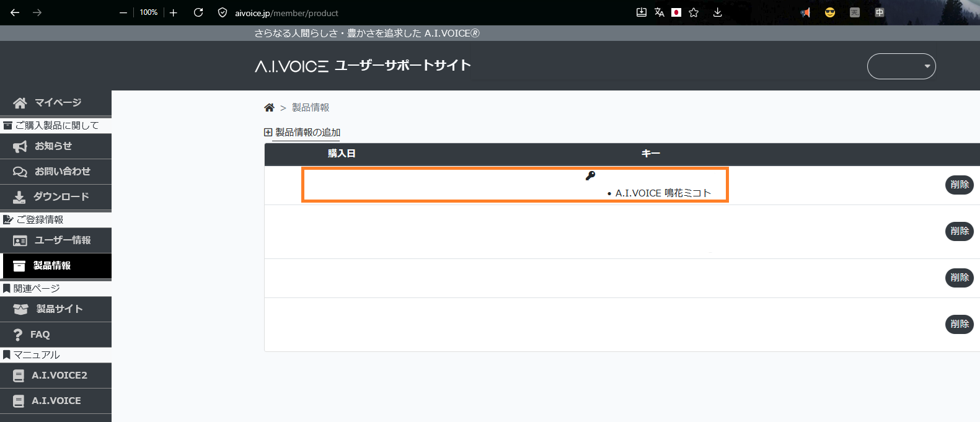Bookmark this page with the star icon
Image resolution: width=980 pixels, height=422 pixels.
[694, 12]
